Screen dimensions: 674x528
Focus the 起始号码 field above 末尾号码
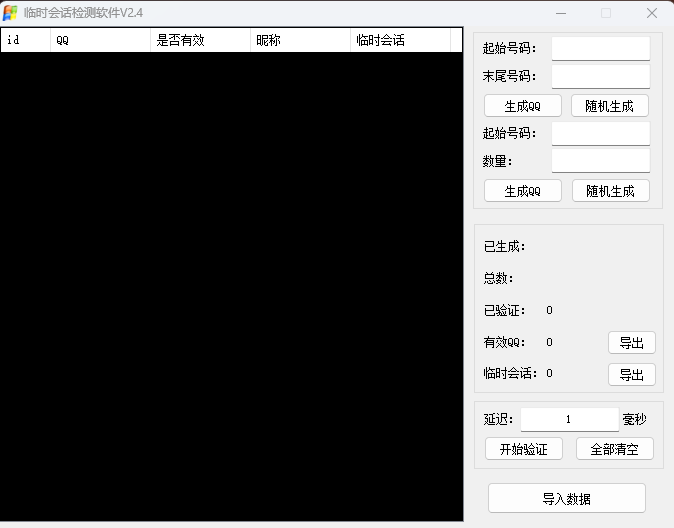[x=600, y=48]
